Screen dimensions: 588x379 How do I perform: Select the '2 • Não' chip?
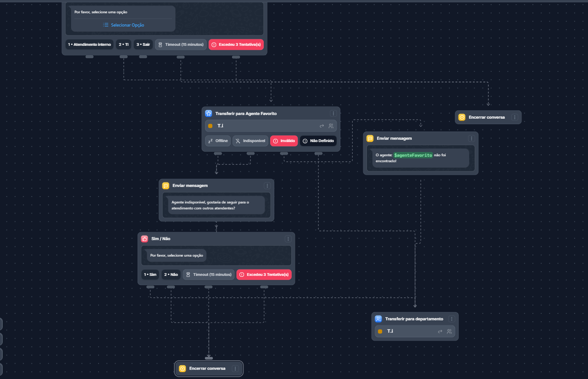pyautogui.click(x=171, y=275)
